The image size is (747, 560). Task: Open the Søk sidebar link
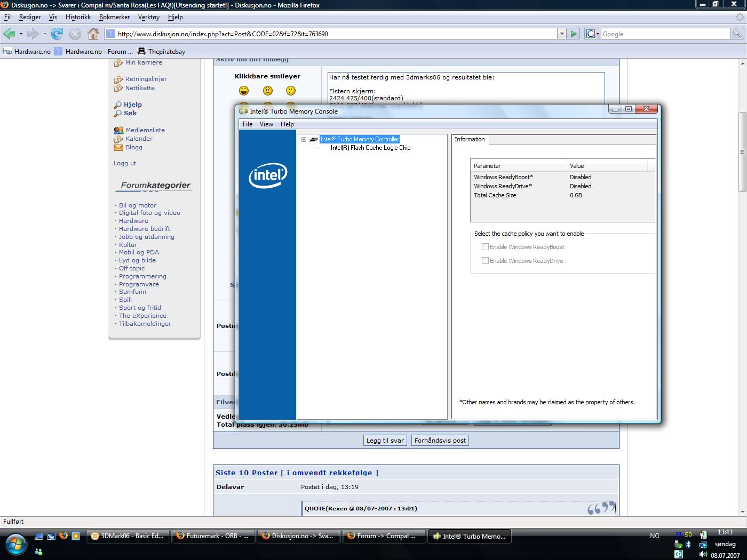pos(130,113)
